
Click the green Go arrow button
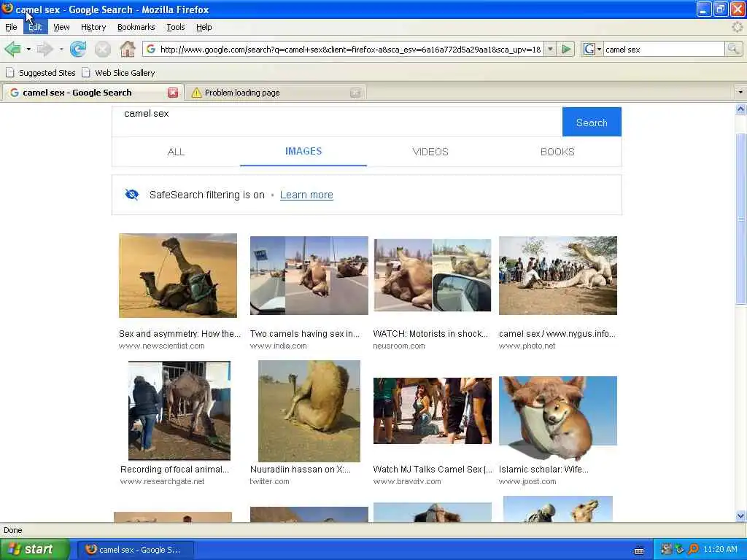click(566, 49)
